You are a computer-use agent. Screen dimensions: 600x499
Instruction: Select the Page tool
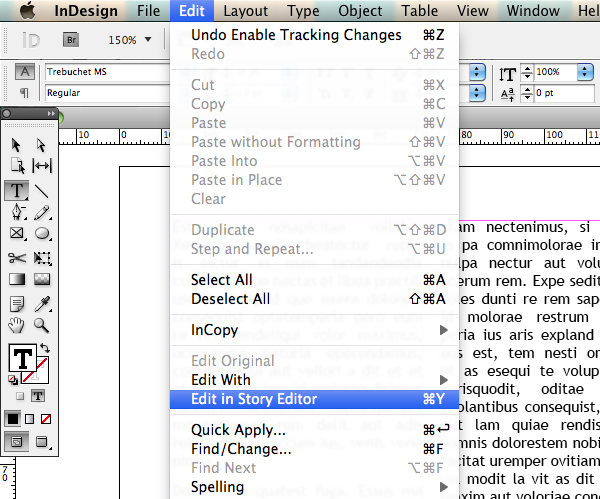point(17,166)
